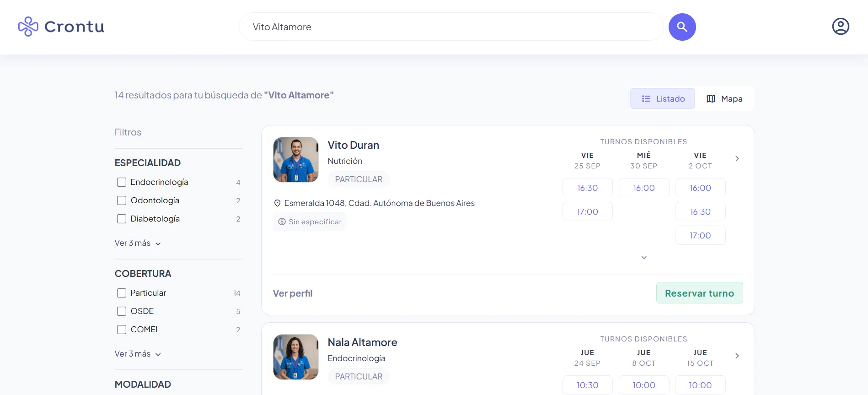Switch to the Mapa view tab
Viewport: 868px width, 395px height.
(x=724, y=99)
